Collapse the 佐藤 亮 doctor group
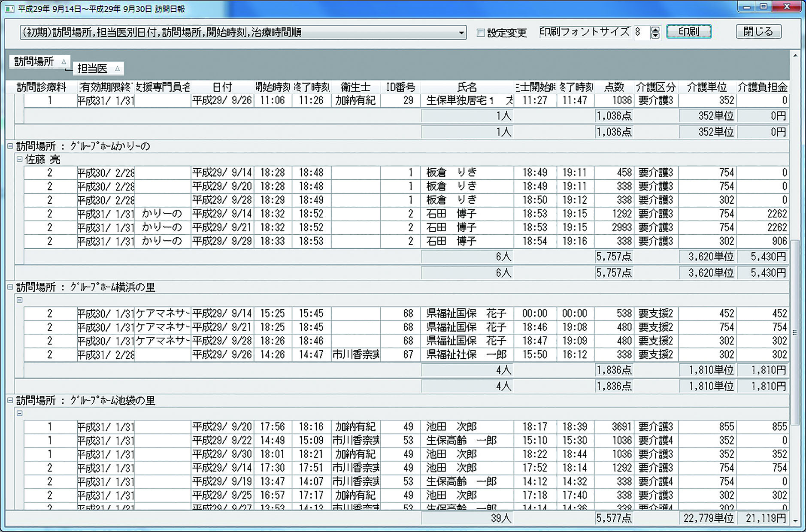Viewport: 806px width, 532px height. [19, 159]
